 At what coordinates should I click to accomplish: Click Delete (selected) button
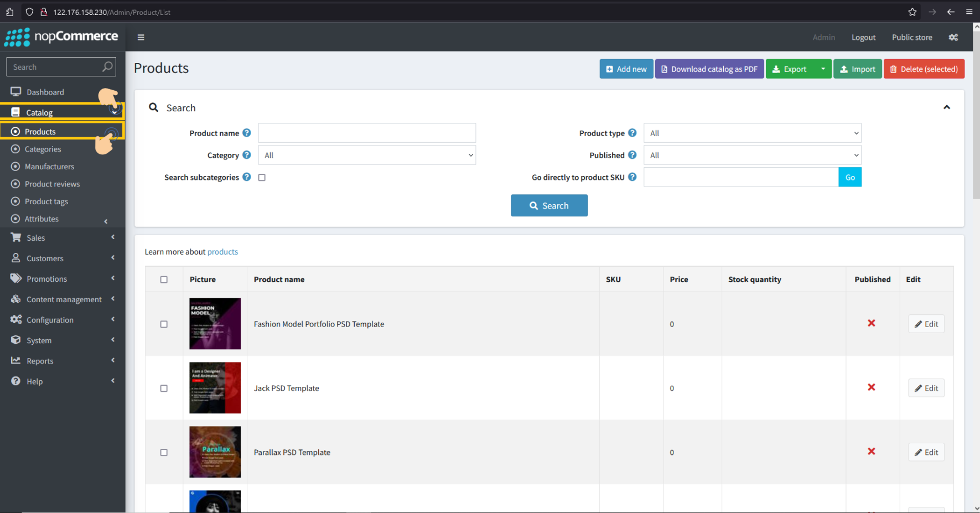(x=924, y=69)
